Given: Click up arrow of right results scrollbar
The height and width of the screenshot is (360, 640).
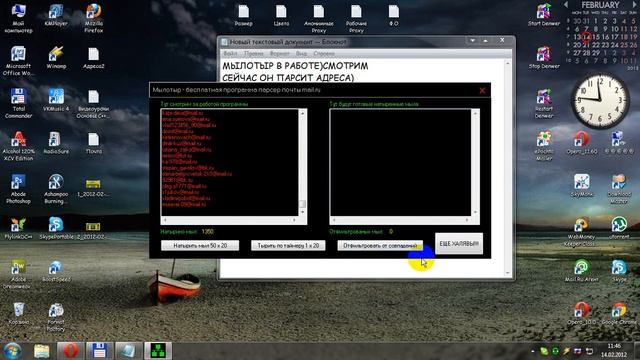Looking at the screenshot, I should coord(475,113).
